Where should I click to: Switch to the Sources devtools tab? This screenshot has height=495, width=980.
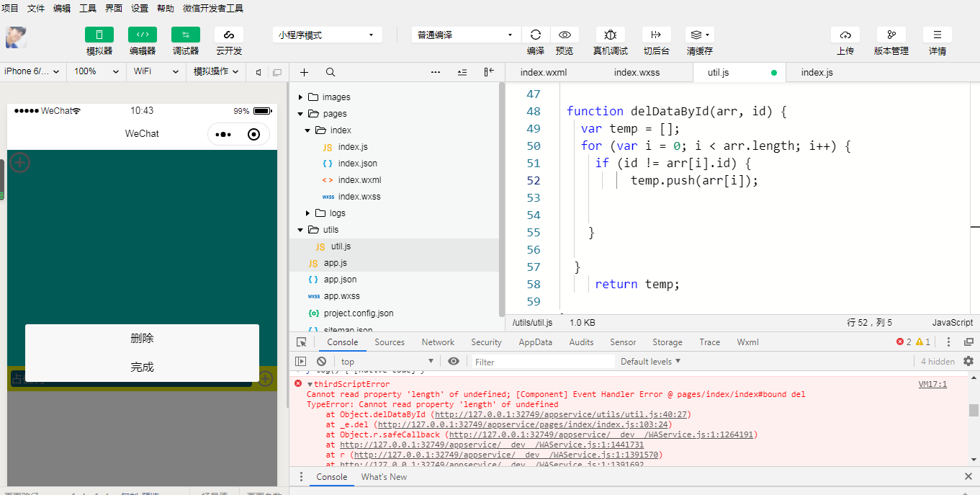[390, 342]
